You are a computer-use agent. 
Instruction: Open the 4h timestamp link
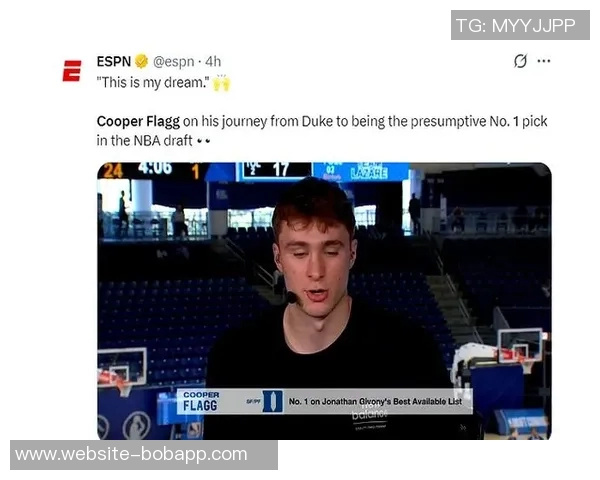(x=213, y=61)
